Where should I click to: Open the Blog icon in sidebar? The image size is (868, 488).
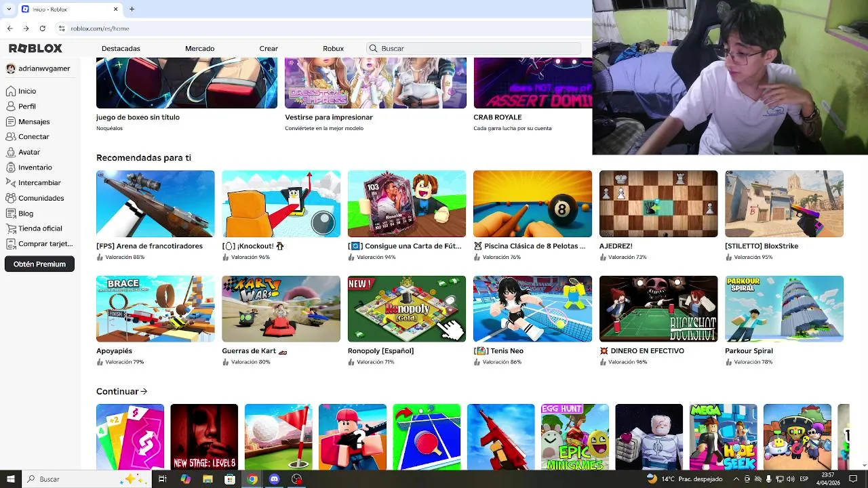(11, 213)
